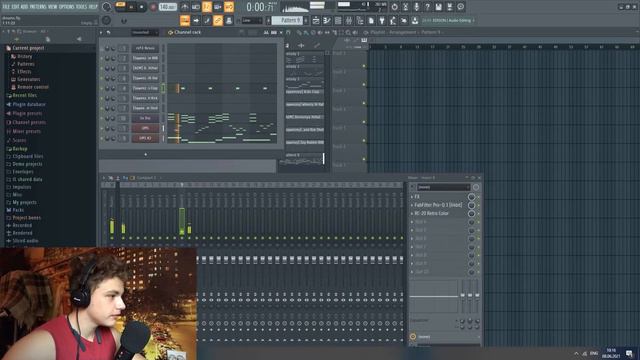Open the TOOLS menu

[82, 7]
